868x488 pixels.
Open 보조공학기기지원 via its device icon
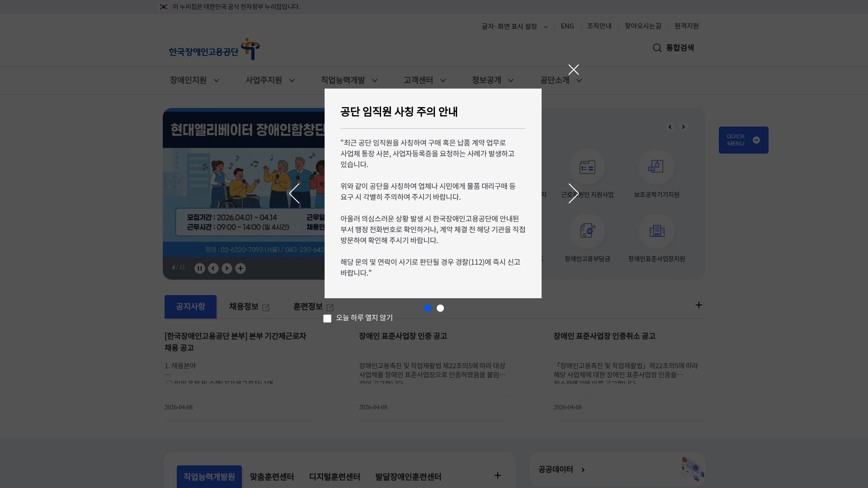pos(657,167)
